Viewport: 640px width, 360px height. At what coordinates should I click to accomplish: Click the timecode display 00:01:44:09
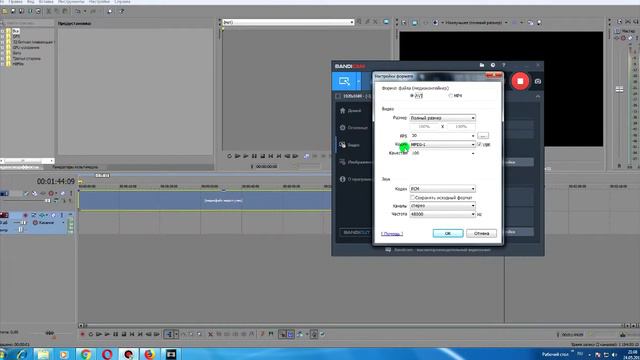56,181
